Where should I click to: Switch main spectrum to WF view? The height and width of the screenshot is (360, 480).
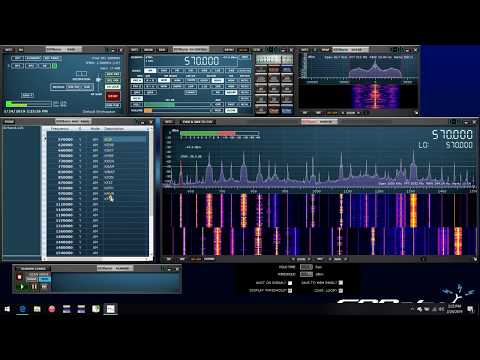click(x=182, y=259)
